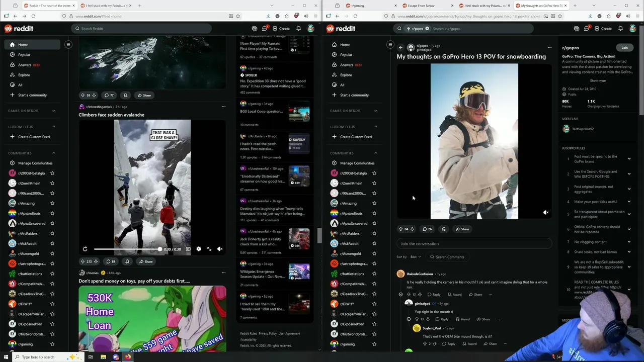The width and height of the screenshot is (644, 362).
Task: Focus the Join the conversation field
Action: [474, 244]
